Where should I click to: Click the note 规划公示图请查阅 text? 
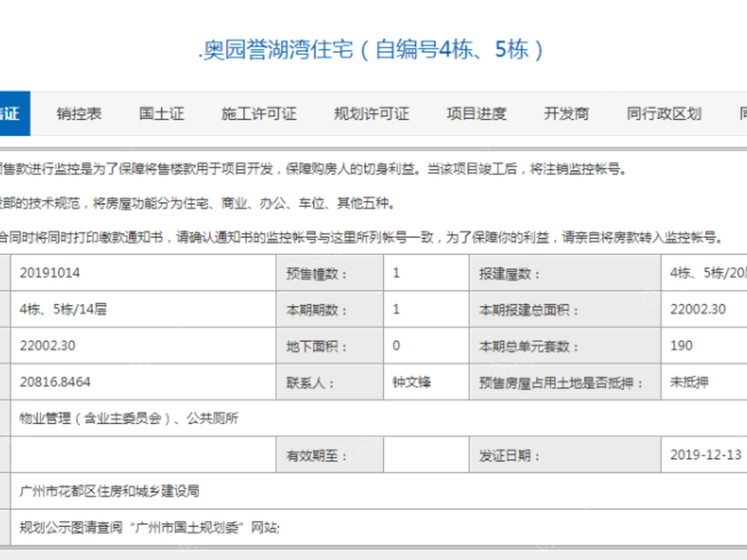[150, 528]
